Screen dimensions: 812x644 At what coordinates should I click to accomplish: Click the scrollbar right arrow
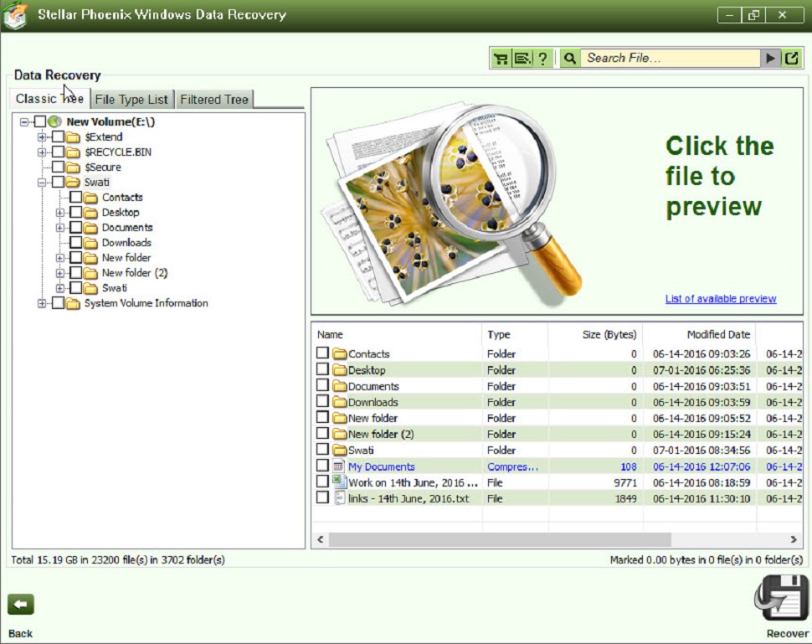[794, 539]
